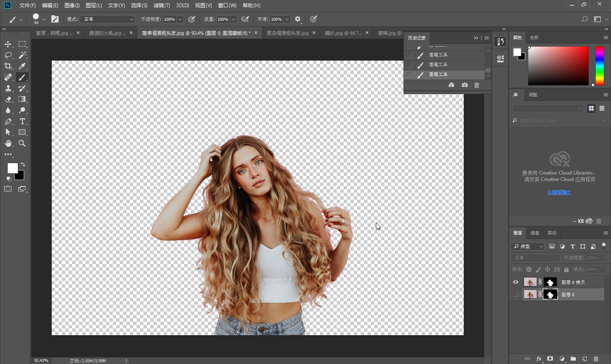Toggle history brush source box for last 画笔工具 state
This screenshot has width=611, height=364.
409,75
